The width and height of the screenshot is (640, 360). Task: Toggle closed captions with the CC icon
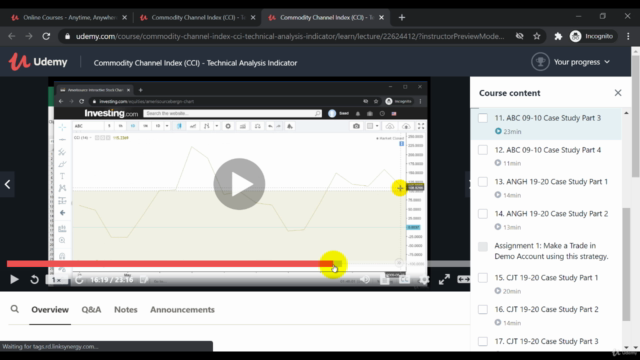[x=404, y=280]
